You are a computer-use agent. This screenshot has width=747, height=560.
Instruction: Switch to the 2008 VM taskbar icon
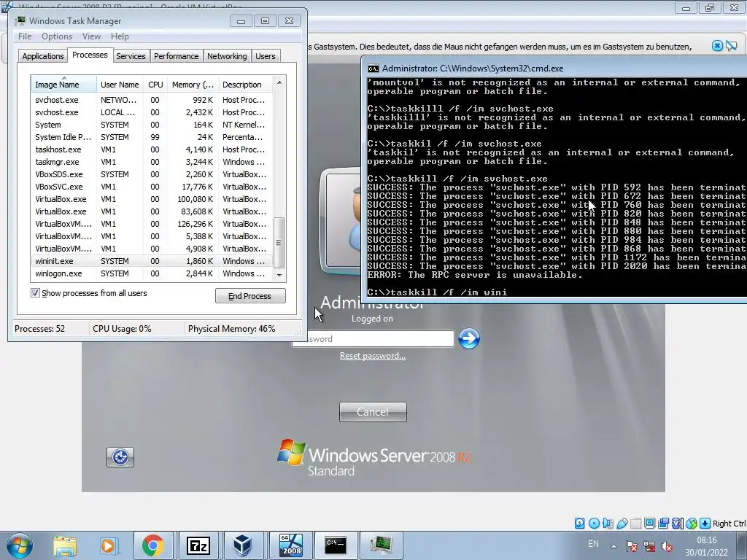click(291, 545)
